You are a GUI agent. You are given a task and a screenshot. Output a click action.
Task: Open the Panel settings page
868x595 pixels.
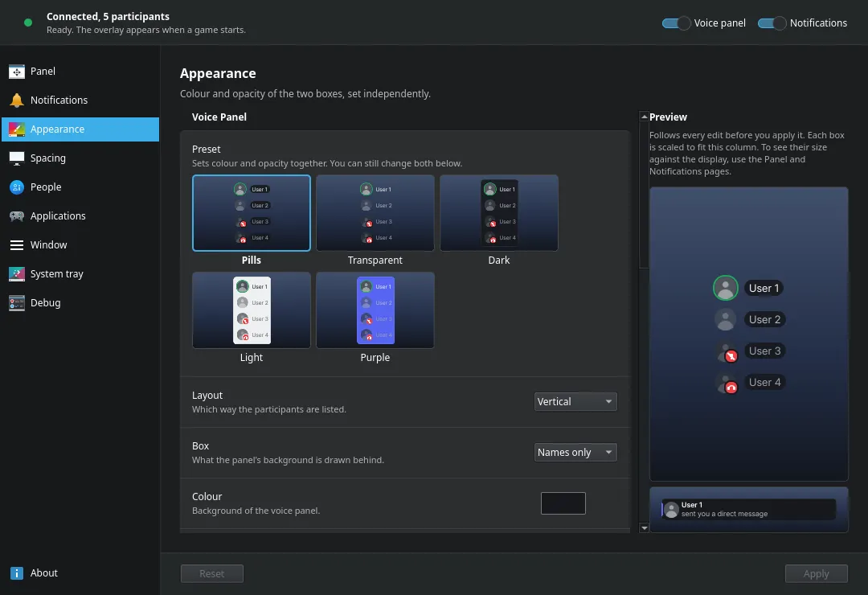pyautogui.click(x=80, y=72)
